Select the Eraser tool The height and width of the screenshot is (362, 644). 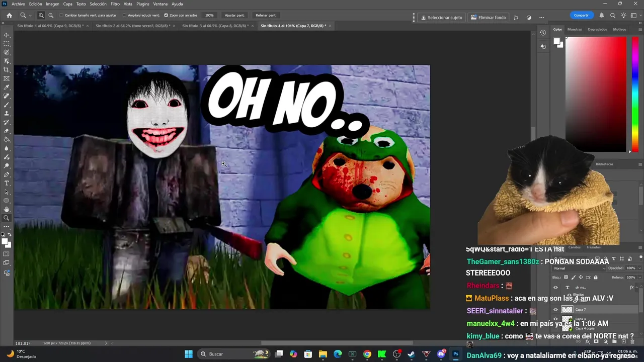7,131
